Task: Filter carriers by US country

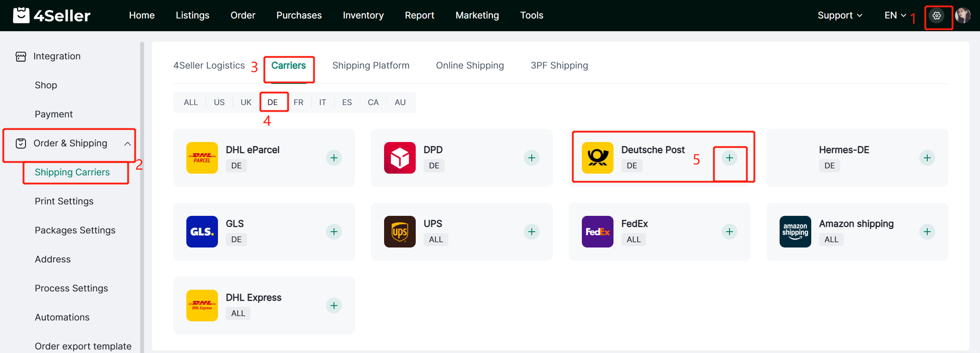Action: [219, 102]
